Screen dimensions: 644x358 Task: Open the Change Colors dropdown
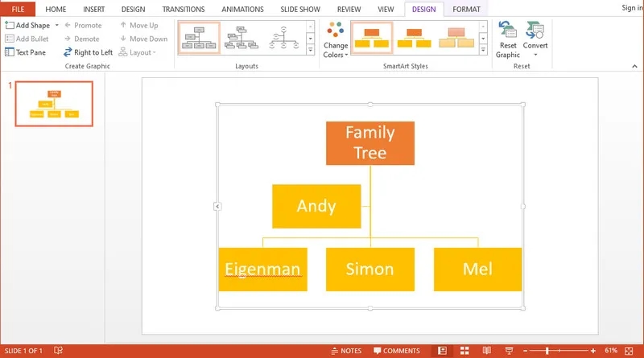pyautogui.click(x=336, y=40)
